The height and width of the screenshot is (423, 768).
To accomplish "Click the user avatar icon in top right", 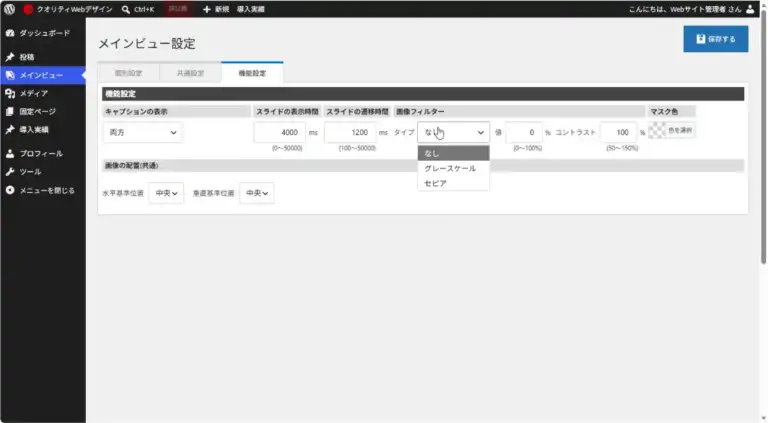I will click(750, 9).
